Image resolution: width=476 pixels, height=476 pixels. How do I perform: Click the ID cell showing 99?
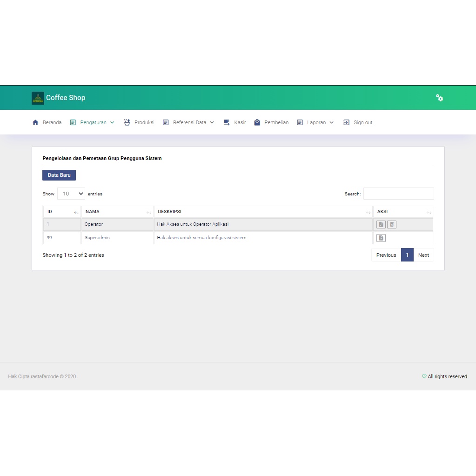coord(62,238)
